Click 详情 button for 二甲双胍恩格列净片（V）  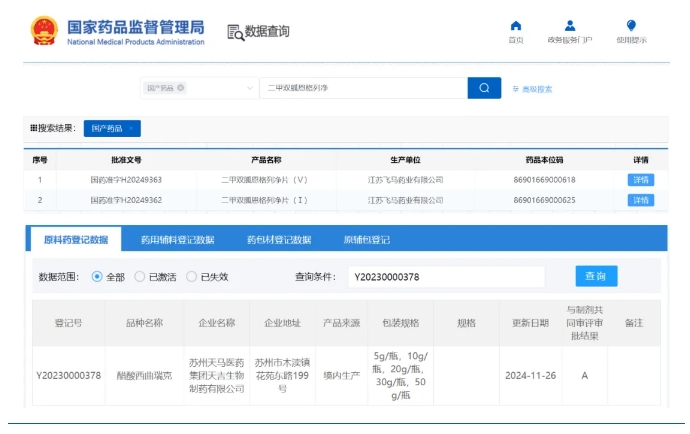tap(640, 180)
